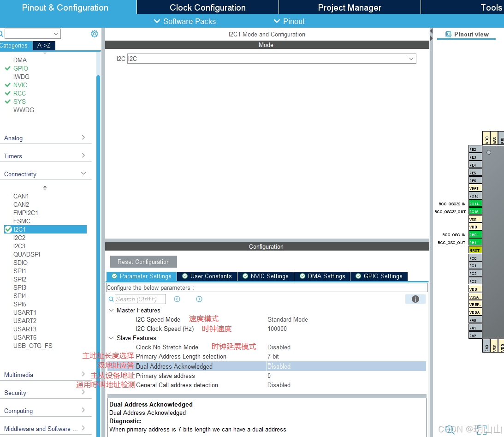Click the info icon in parameter settings
This screenshot has height=437, width=504.
click(x=415, y=299)
